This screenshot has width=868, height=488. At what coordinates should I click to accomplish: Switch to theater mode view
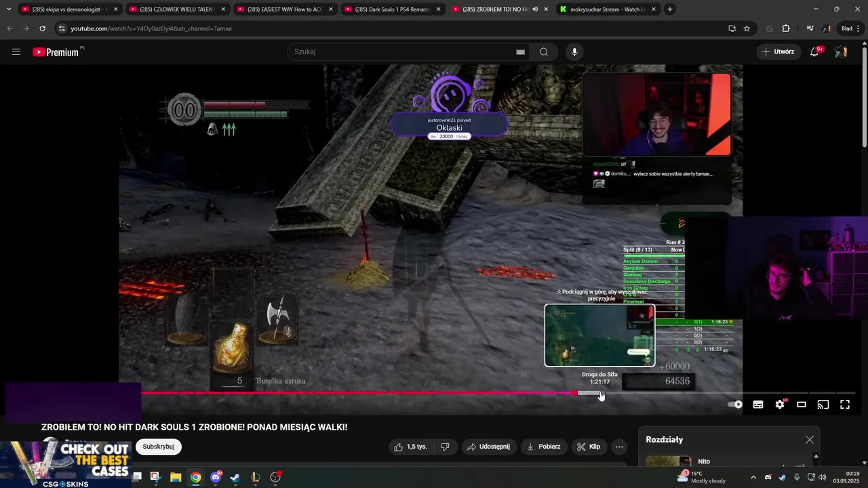click(x=802, y=405)
